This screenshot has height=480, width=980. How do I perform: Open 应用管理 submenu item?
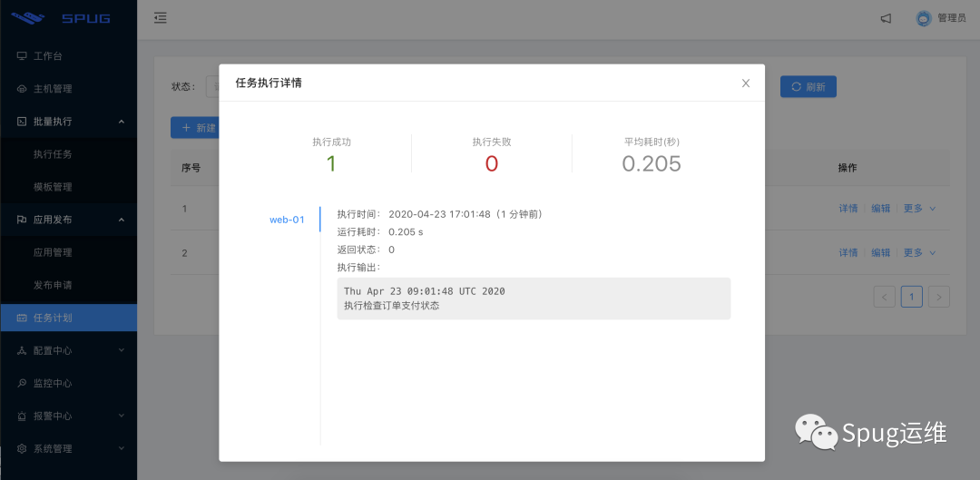pyautogui.click(x=69, y=252)
